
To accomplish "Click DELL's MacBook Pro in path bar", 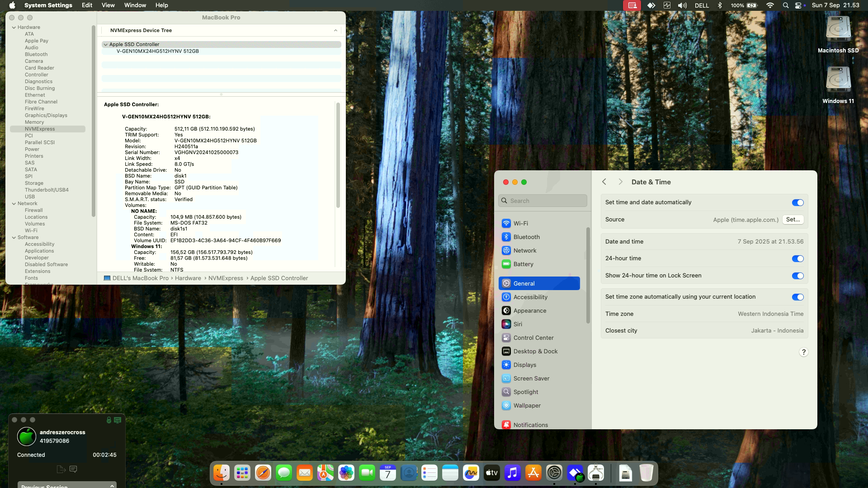I will coord(136,278).
